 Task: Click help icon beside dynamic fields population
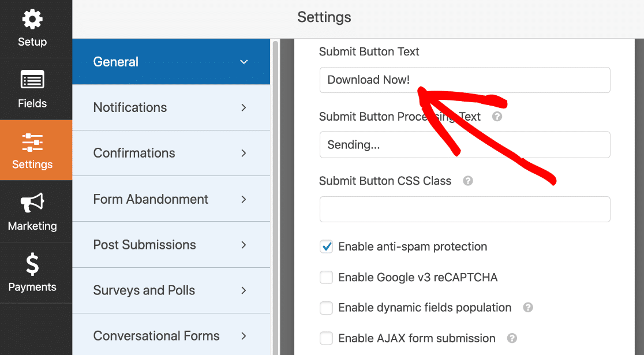(x=527, y=308)
